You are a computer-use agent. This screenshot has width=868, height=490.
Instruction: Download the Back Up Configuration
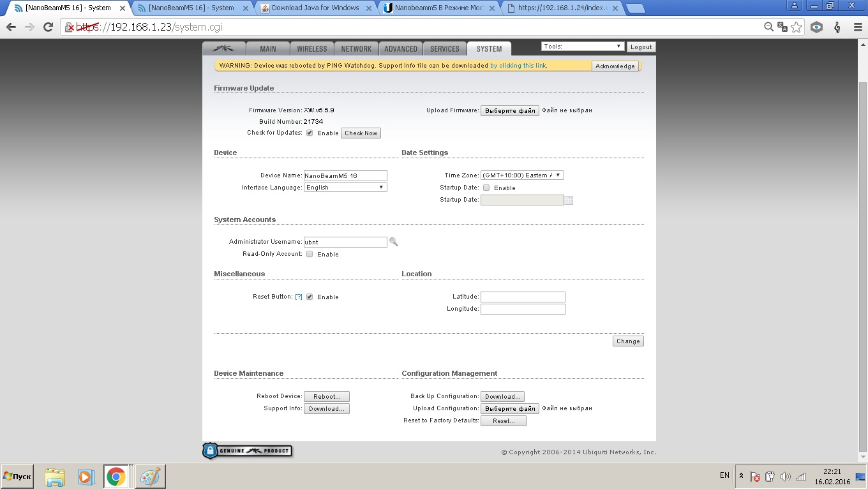503,396
